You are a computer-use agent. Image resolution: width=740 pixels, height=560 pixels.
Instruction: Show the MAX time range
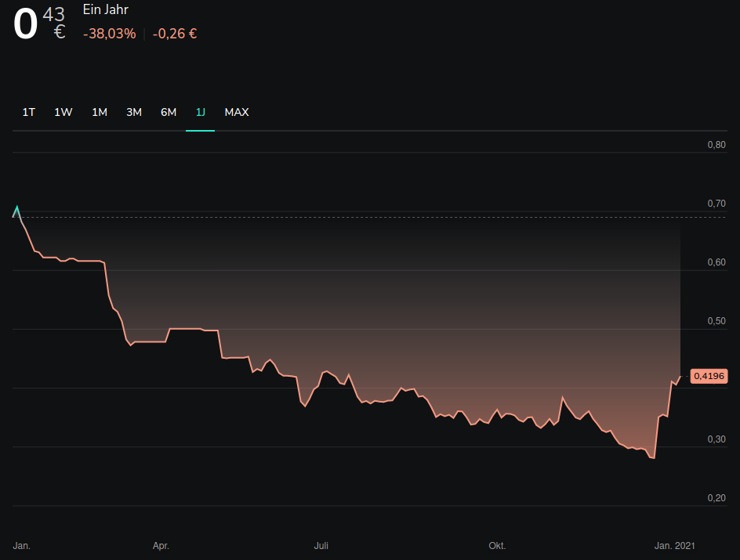pyautogui.click(x=237, y=112)
